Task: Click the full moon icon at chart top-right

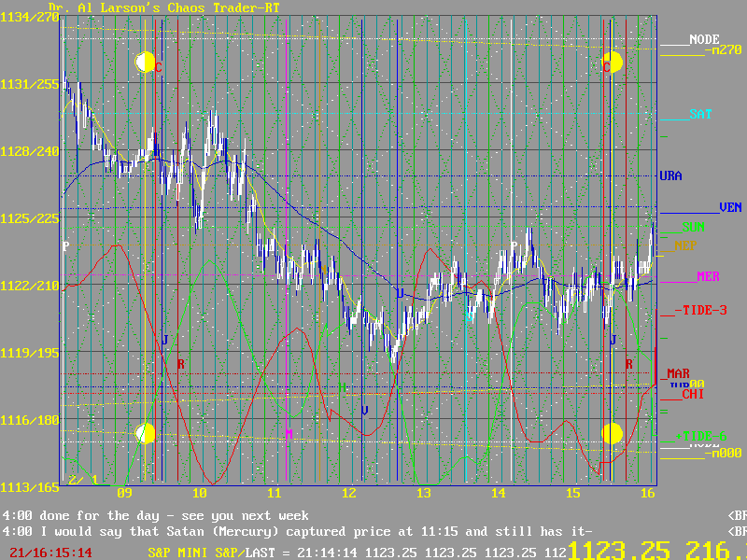Action: (x=612, y=63)
